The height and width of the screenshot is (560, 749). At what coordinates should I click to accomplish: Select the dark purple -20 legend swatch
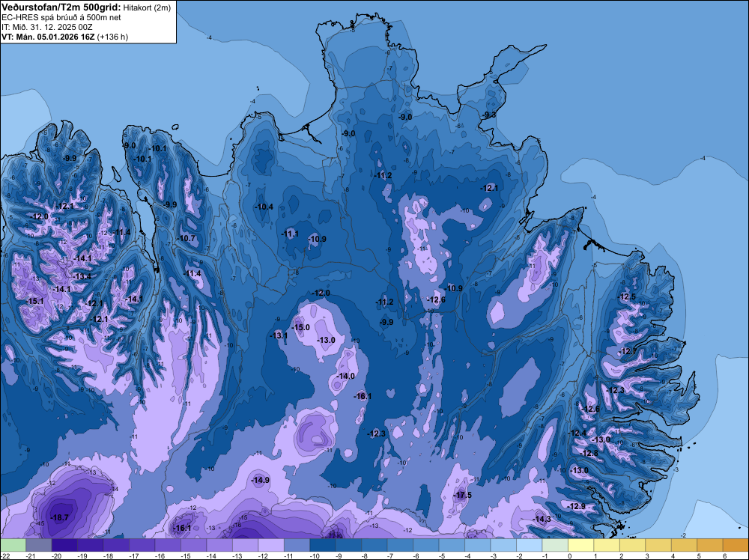(x=64, y=545)
